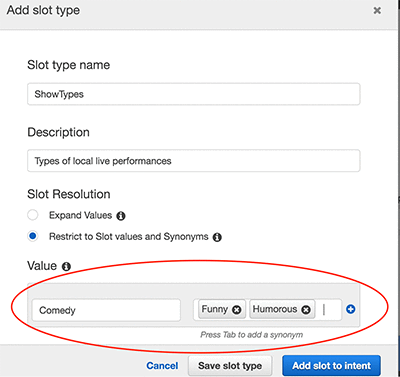Click the Add slot type dialog title

43,10
